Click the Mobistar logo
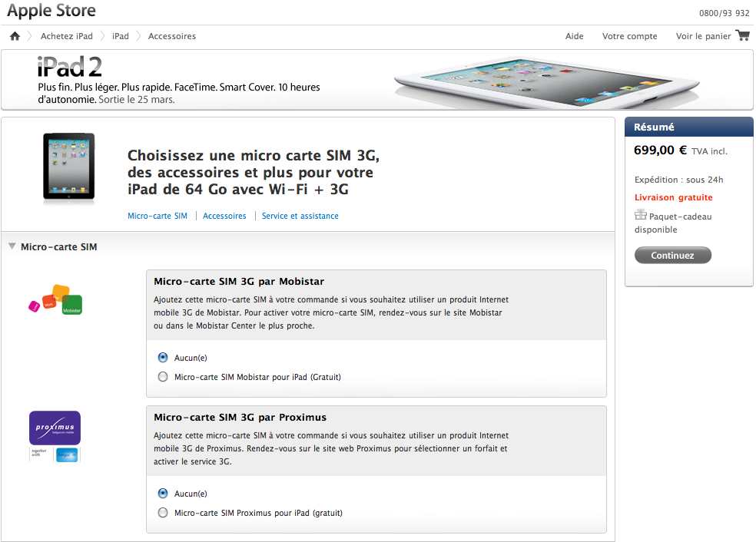 click(x=55, y=299)
